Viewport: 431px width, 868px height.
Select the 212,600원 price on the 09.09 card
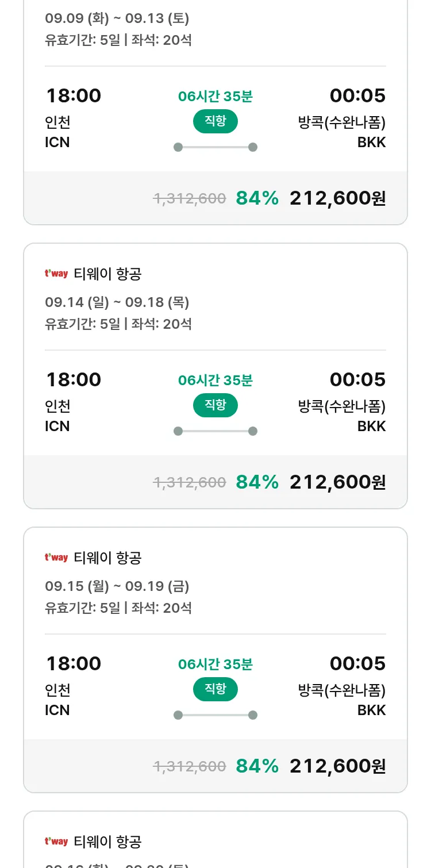pyautogui.click(x=337, y=198)
